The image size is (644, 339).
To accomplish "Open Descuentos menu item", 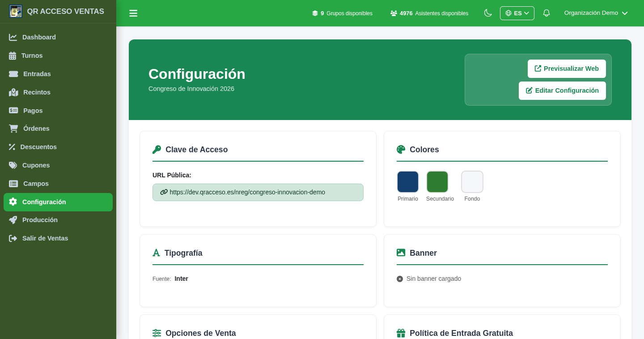I will coord(58,147).
